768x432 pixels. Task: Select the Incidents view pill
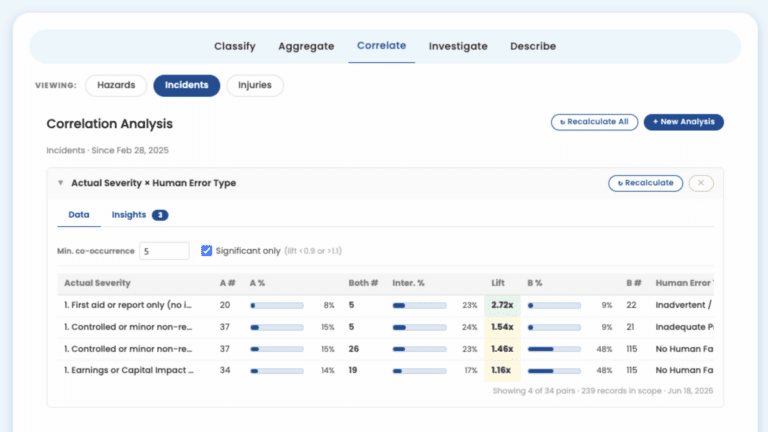[187, 85]
